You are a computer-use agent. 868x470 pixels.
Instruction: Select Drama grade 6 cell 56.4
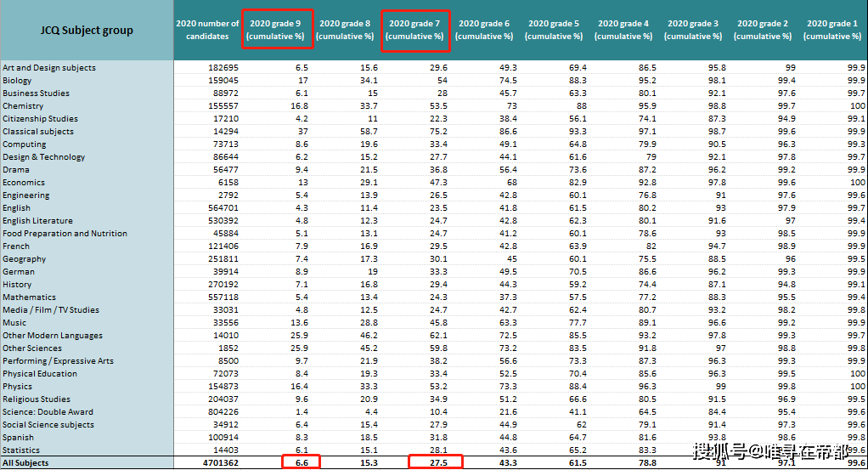pyautogui.click(x=508, y=170)
